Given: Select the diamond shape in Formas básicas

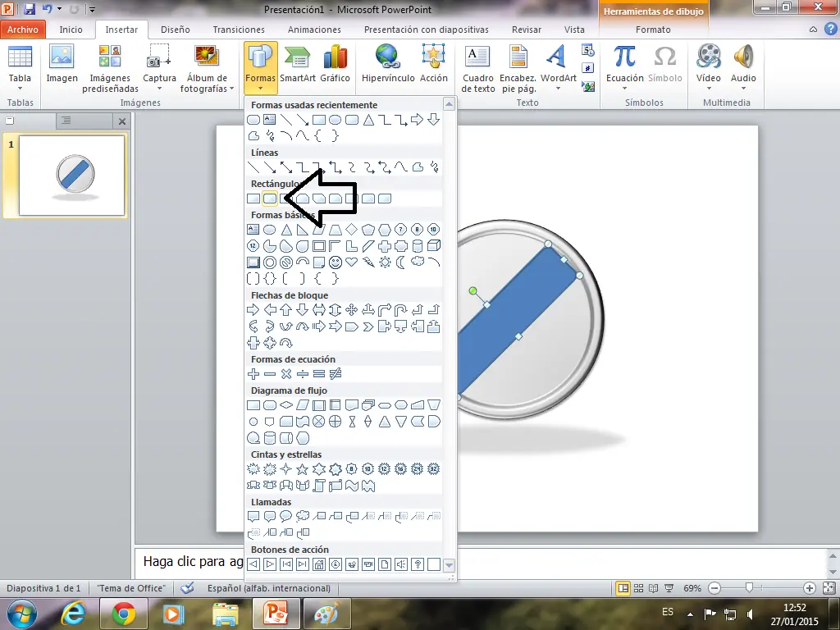Looking at the screenshot, I should [x=351, y=230].
